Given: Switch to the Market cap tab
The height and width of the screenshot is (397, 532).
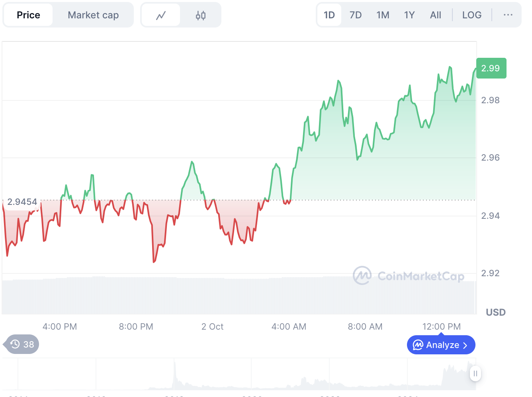Looking at the screenshot, I should pos(93,14).
